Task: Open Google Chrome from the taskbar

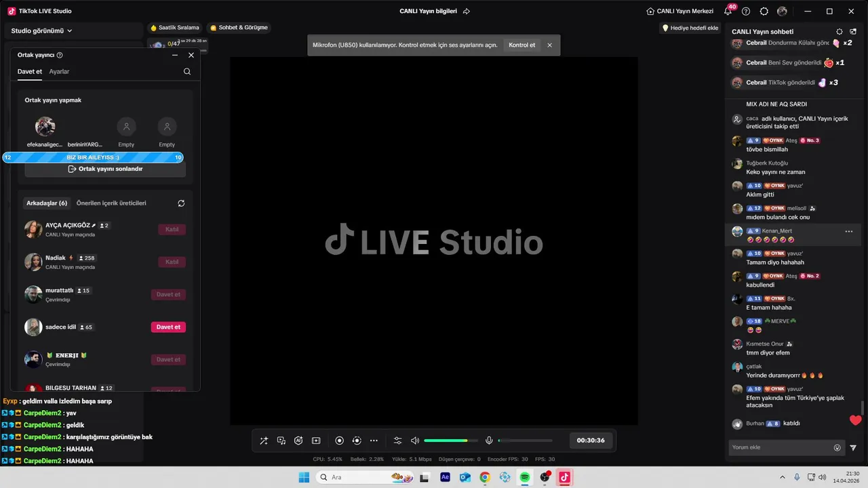Action: (485, 477)
